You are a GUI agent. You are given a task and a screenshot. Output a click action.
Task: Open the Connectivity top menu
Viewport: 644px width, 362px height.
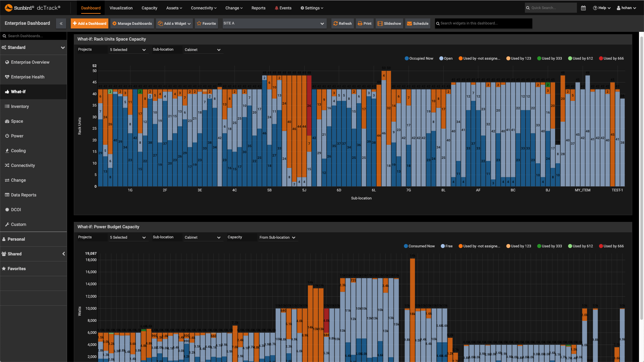coord(204,8)
